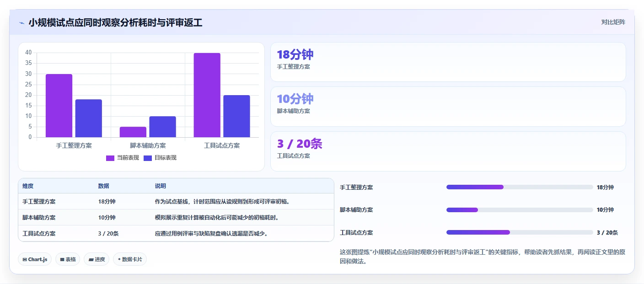Click the 进度 chip icon
The image size is (644, 284).
[x=91, y=259]
